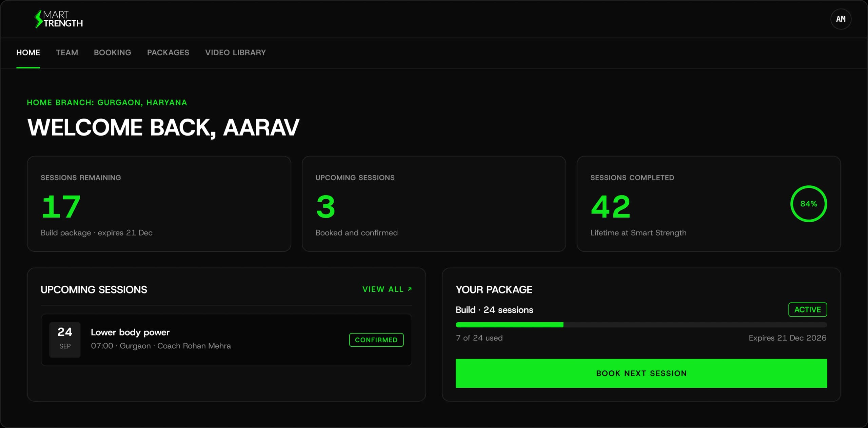
Task: Select the Upcoming Sessions count 3
Action: (325, 206)
